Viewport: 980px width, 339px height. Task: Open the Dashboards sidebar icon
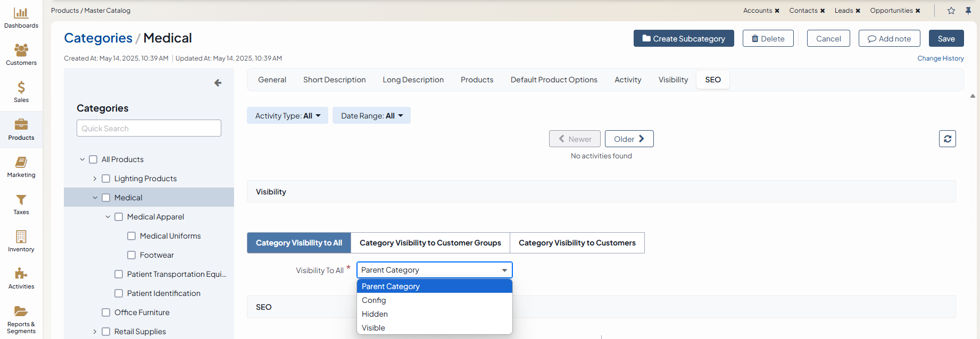[21, 13]
